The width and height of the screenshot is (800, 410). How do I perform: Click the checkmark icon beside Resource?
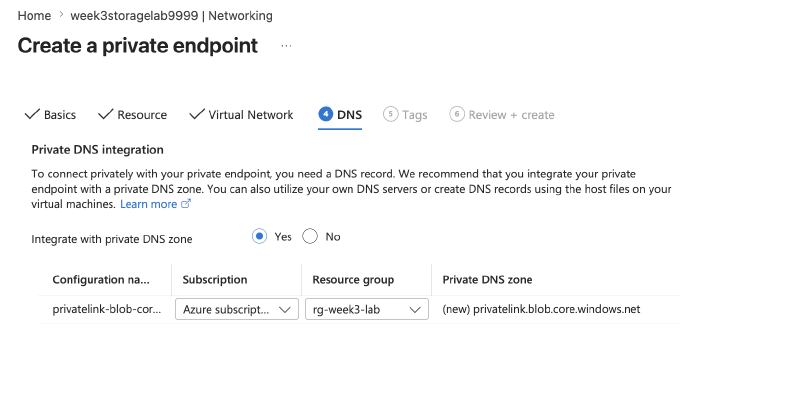[x=106, y=114]
